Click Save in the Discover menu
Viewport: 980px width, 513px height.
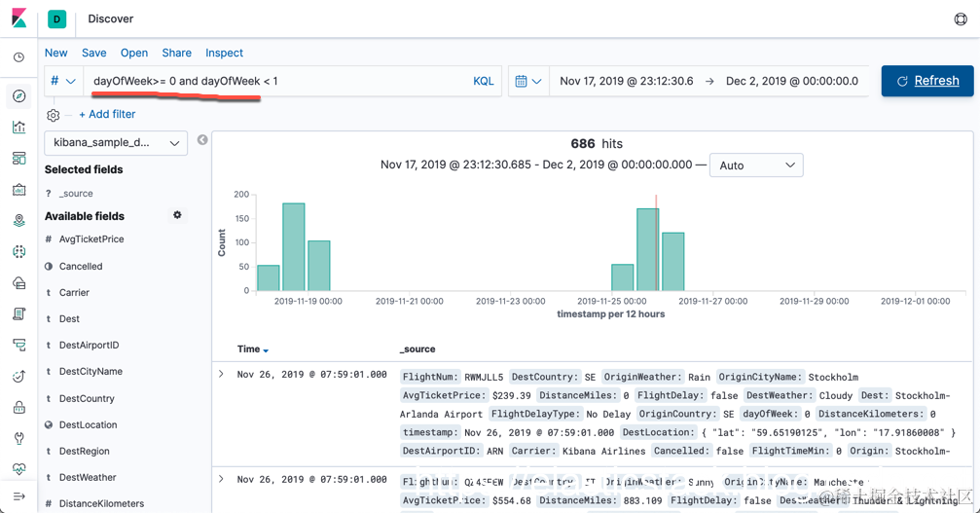[93, 54]
